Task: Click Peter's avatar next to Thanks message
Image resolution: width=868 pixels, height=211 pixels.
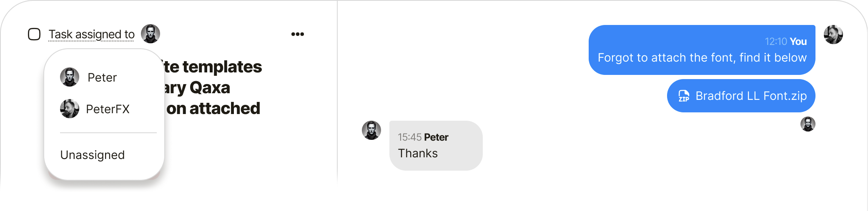Action: 371,130
